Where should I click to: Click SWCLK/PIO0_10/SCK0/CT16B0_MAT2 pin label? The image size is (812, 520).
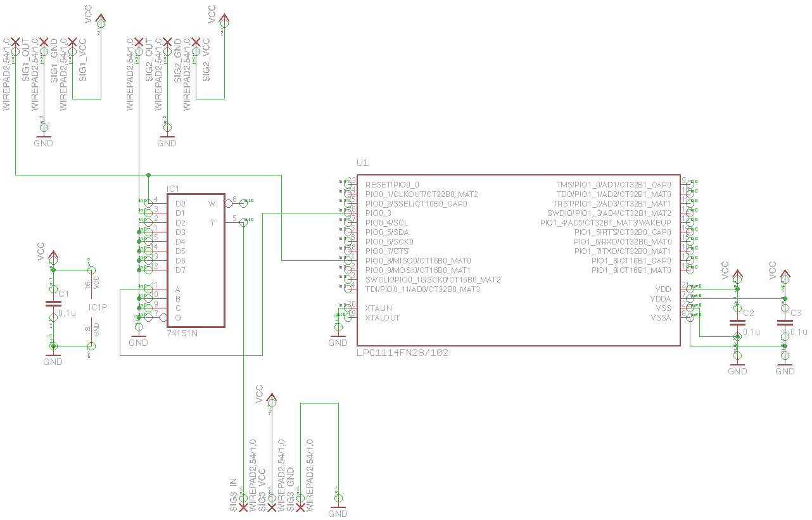[433, 280]
